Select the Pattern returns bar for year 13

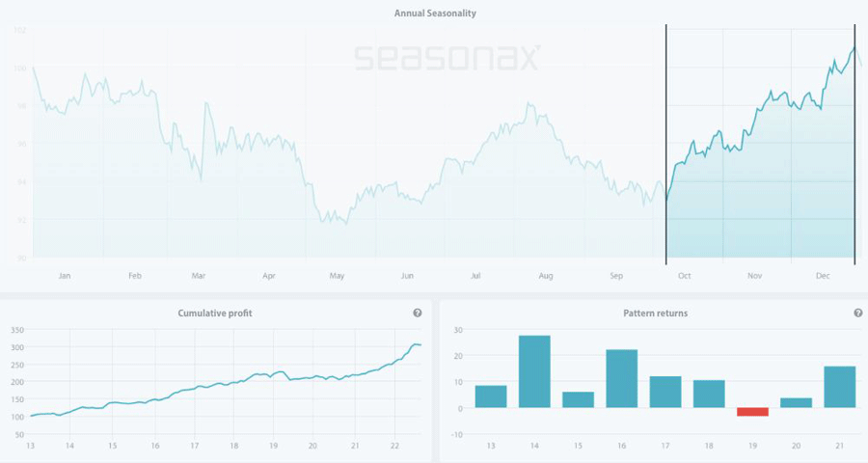pyautogui.click(x=491, y=396)
